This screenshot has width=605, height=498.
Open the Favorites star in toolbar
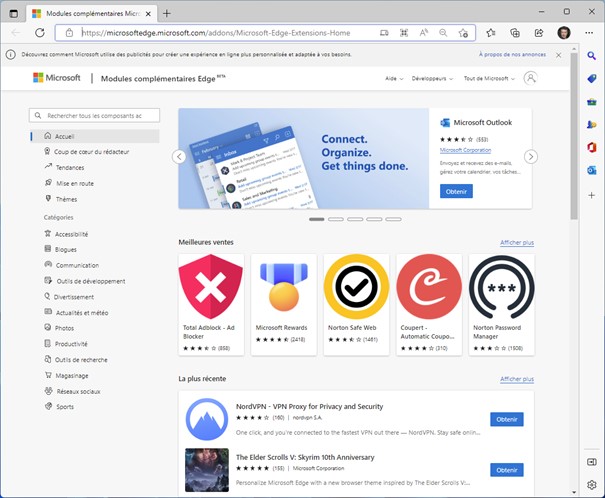tap(491, 32)
